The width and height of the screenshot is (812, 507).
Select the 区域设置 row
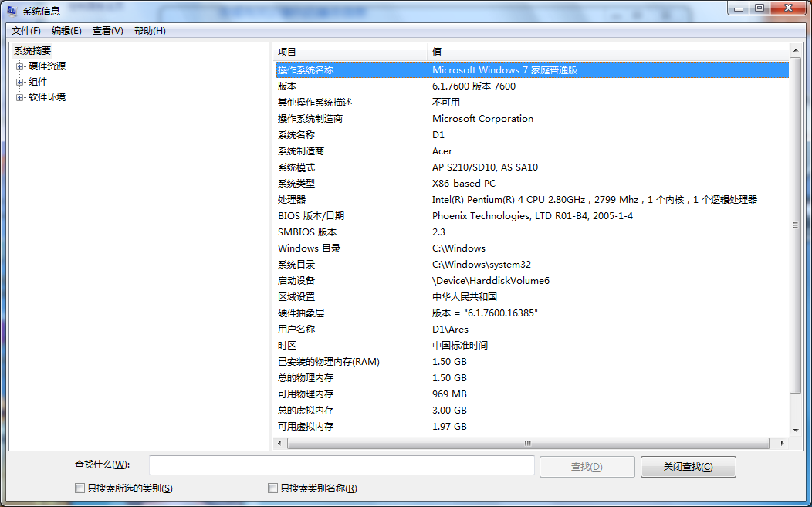click(x=532, y=297)
